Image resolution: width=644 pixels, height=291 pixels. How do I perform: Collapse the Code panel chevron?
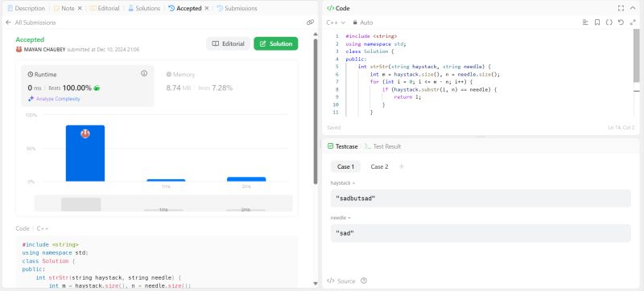[x=633, y=8]
